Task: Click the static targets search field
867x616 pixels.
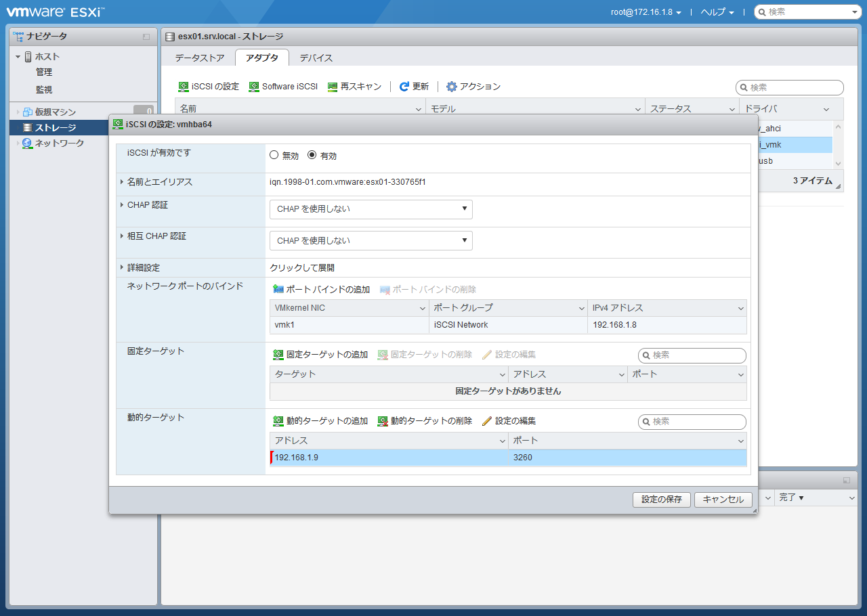Action: [692, 355]
